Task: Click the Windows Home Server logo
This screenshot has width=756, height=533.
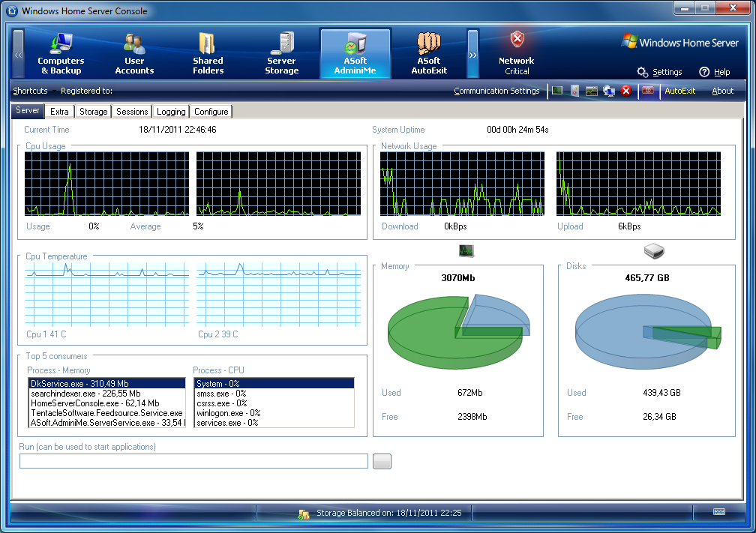Action: pos(679,42)
